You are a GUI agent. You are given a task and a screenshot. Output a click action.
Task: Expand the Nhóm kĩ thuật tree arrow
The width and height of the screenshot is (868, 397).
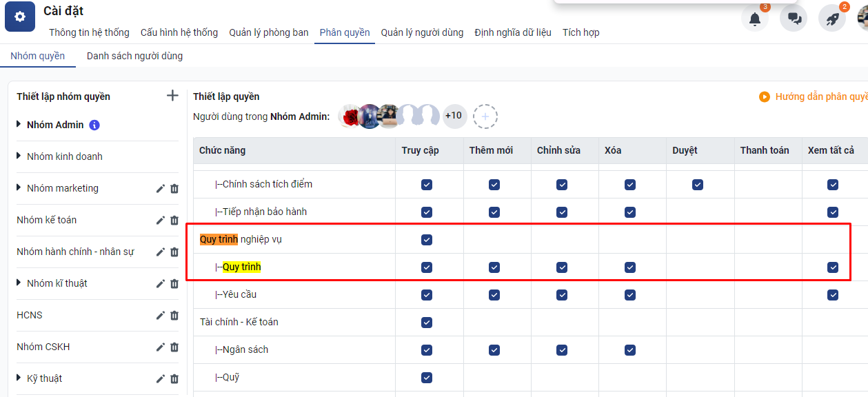click(19, 283)
